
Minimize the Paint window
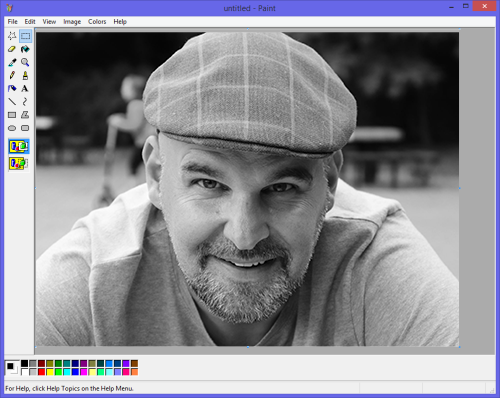pos(451,6)
